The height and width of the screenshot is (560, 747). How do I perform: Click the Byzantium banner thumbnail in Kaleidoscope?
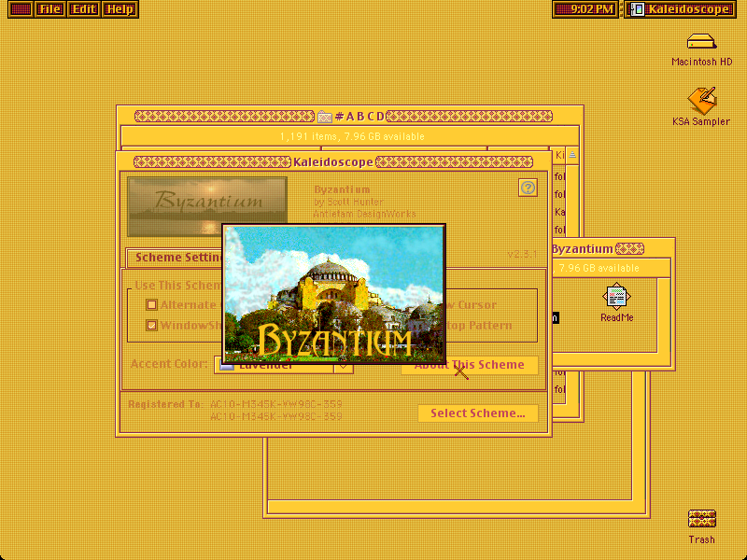[207, 206]
